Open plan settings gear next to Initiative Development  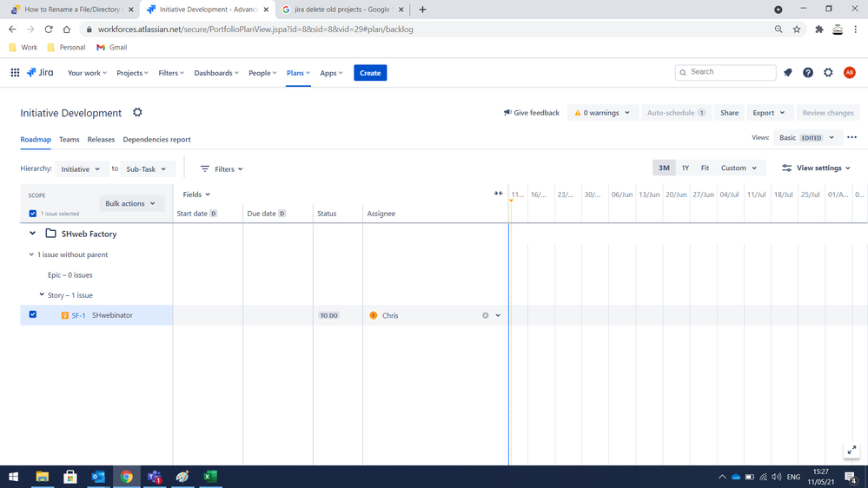[137, 112]
